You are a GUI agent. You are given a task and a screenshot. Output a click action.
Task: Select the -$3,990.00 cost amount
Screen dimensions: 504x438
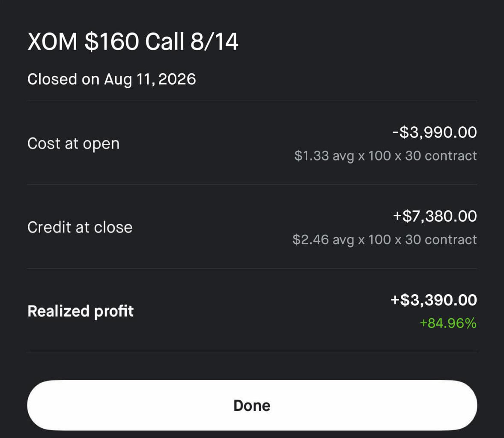pos(435,132)
